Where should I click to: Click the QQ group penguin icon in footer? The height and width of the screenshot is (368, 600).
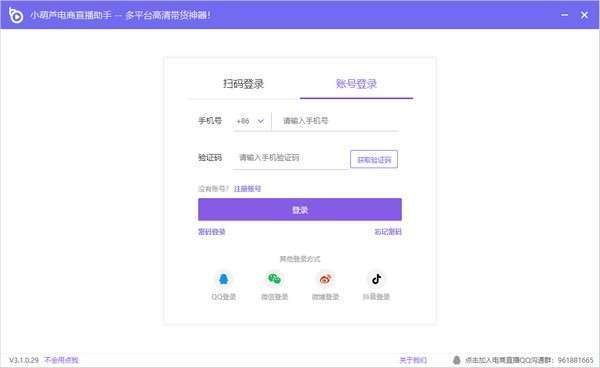457,360
